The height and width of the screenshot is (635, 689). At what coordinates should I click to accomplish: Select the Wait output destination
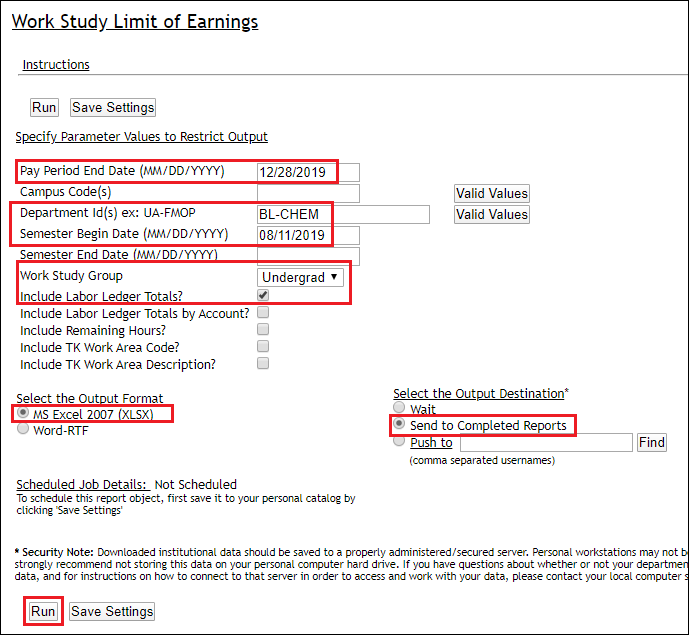point(399,407)
